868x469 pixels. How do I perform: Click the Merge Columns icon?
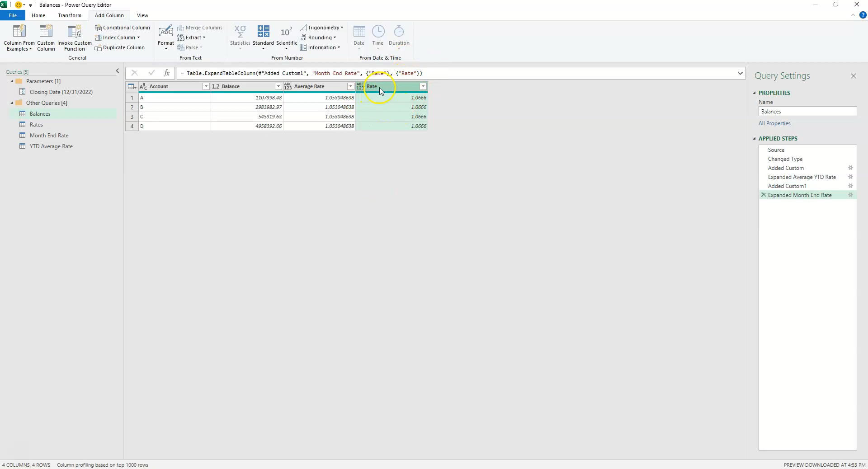click(x=180, y=28)
